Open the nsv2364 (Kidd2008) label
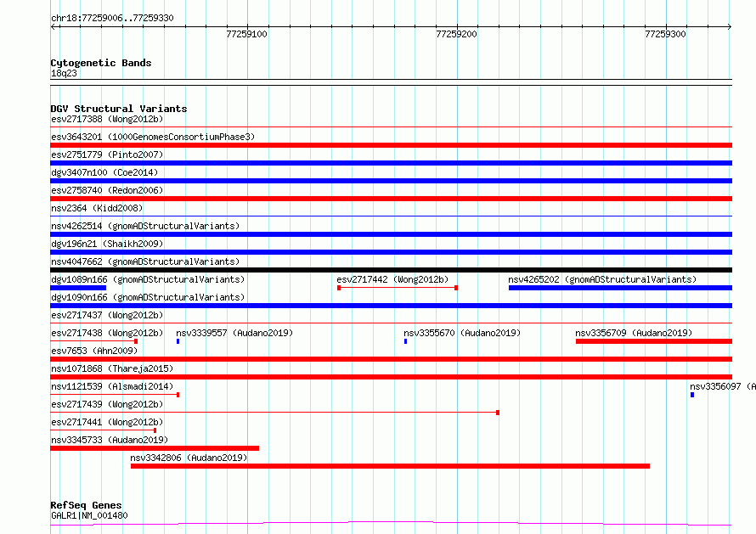The width and height of the screenshot is (756, 534). [97, 208]
